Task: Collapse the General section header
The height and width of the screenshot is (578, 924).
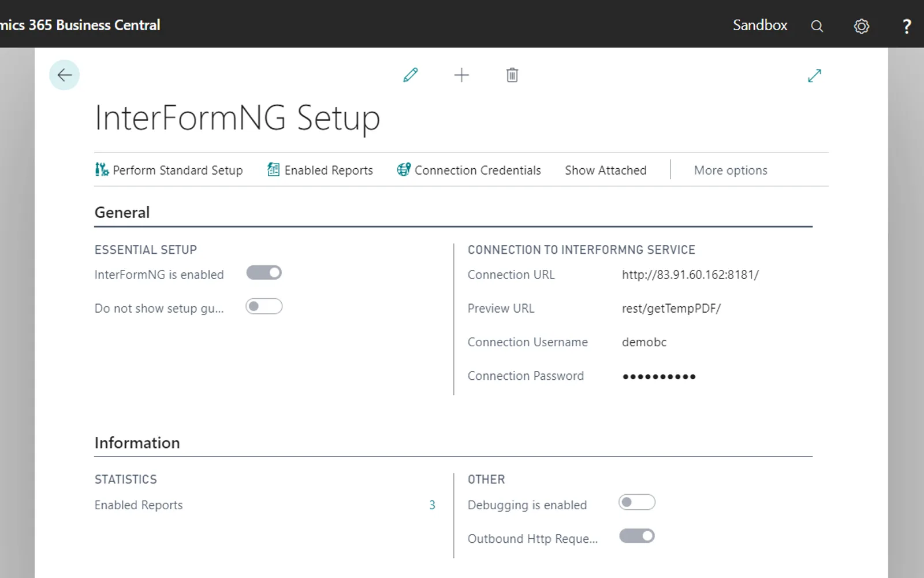Action: 122,212
